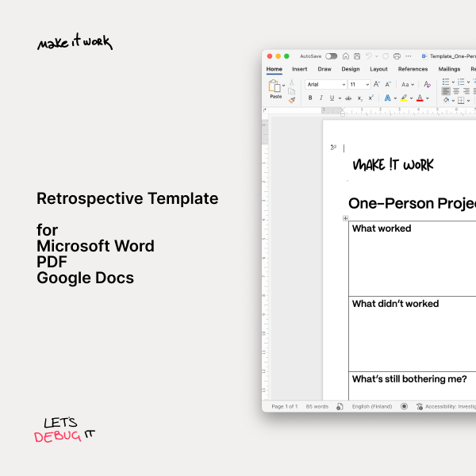
Task: Click the shading paint bucket icon
Action: point(446,100)
